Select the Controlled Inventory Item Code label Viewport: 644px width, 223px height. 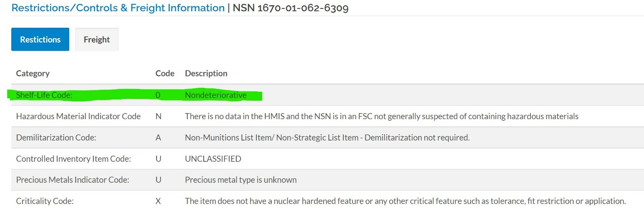tap(73, 159)
